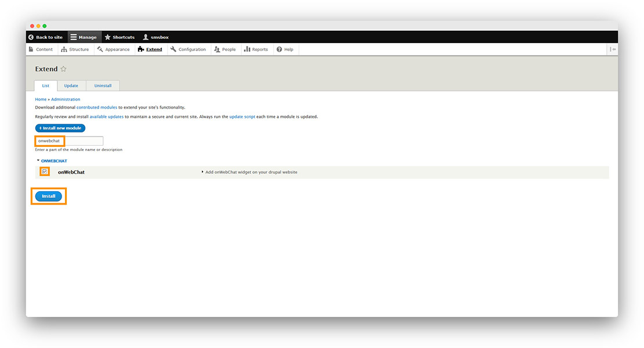Switch to the Update tab
The height and width of the screenshot is (348, 644).
(71, 85)
